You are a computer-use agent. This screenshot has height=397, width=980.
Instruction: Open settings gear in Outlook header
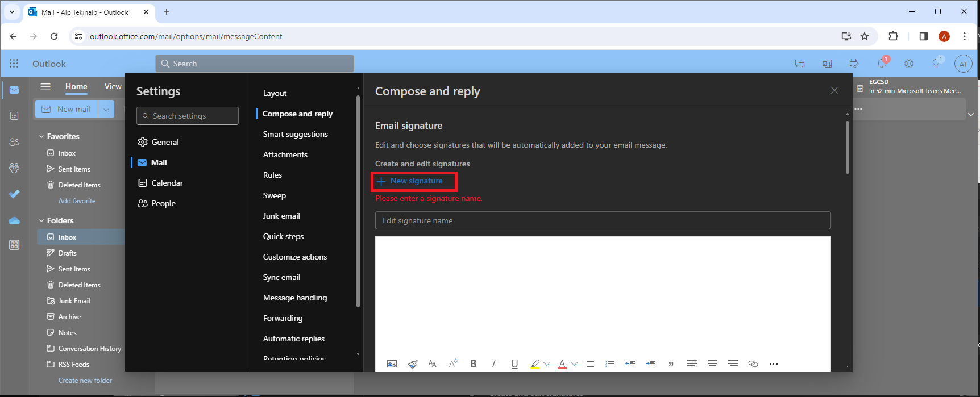[909, 64]
